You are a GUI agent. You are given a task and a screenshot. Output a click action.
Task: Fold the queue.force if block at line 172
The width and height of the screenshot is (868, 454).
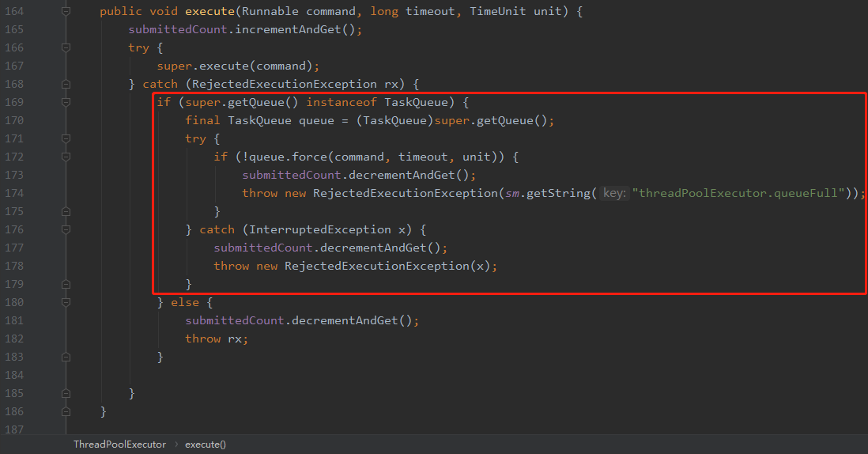[x=66, y=157]
